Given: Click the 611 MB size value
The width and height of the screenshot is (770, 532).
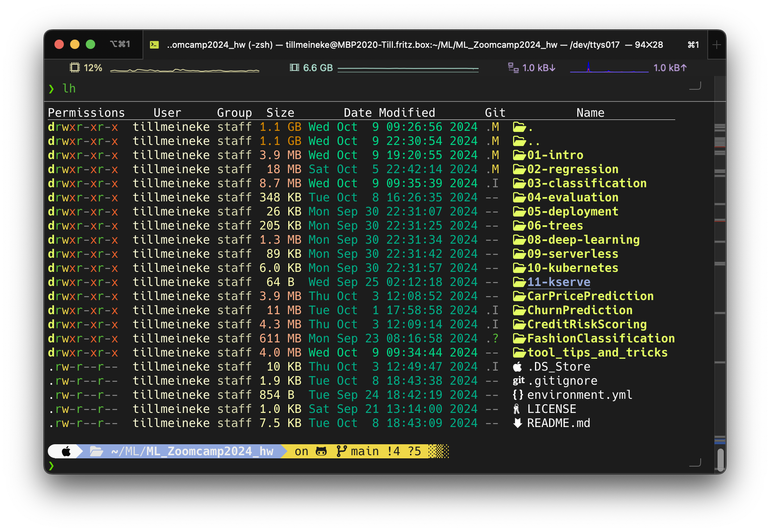Looking at the screenshot, I should [x=280, y=339].
